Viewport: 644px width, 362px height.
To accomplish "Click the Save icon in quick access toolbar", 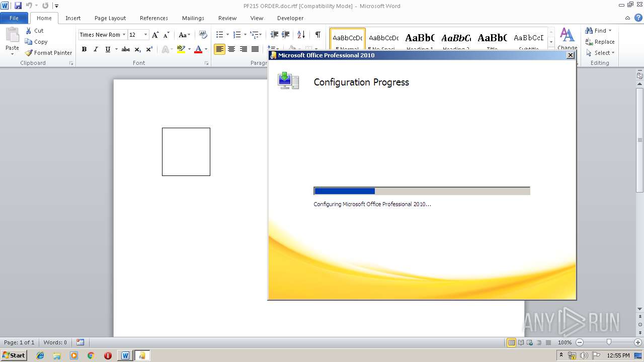I will 18,6.
